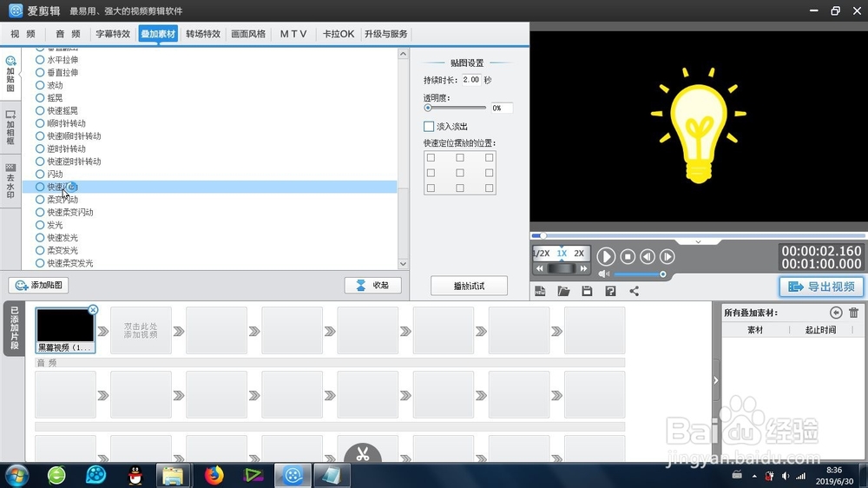Open the green browser taskbar icon
868x488 pixels.
pyautogui.click(x=56, y=475)
